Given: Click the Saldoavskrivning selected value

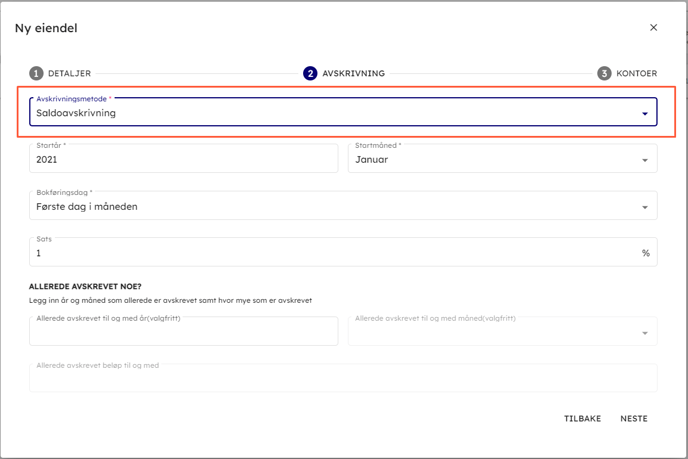Looking at the screenshot, I should click(76, 114).
